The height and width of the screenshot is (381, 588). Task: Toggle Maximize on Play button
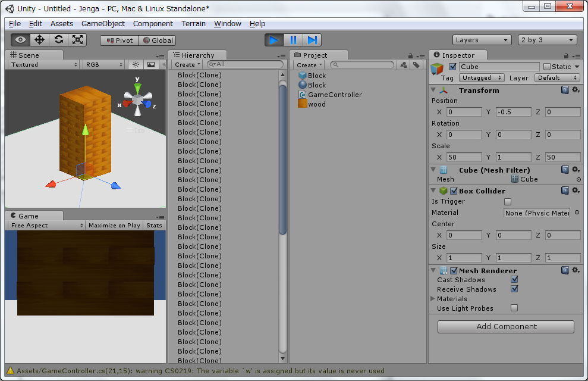(x=114, y=225)
